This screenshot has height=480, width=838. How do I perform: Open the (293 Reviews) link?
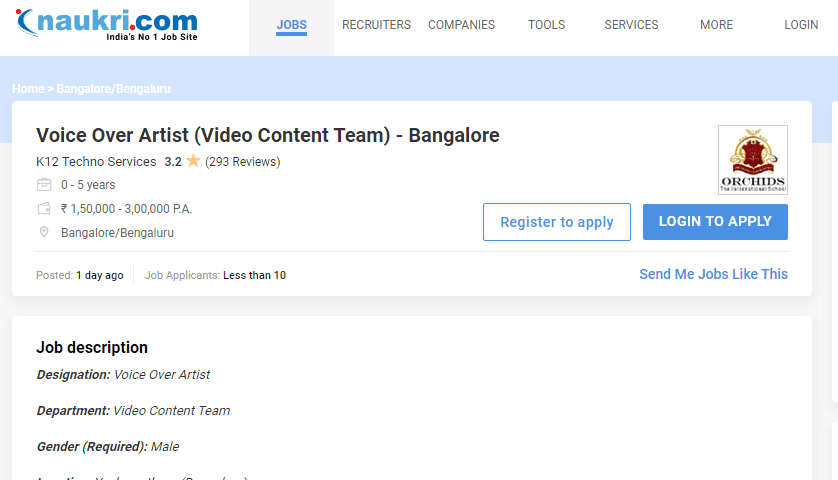tap(243, 161)
